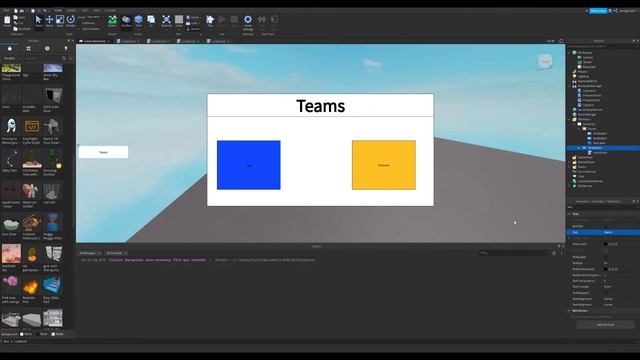Click the Stop test button

pyautogui.click(x=234, y=21)
